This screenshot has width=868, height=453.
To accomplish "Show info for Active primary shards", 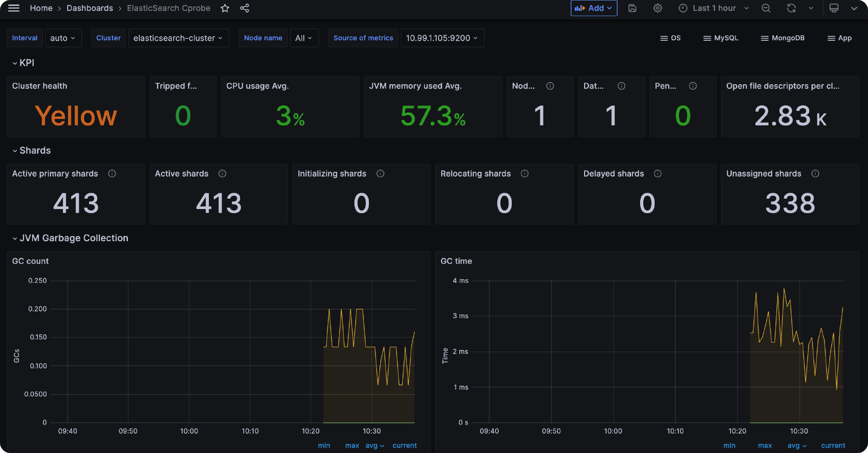I will (x=112, y=174).
